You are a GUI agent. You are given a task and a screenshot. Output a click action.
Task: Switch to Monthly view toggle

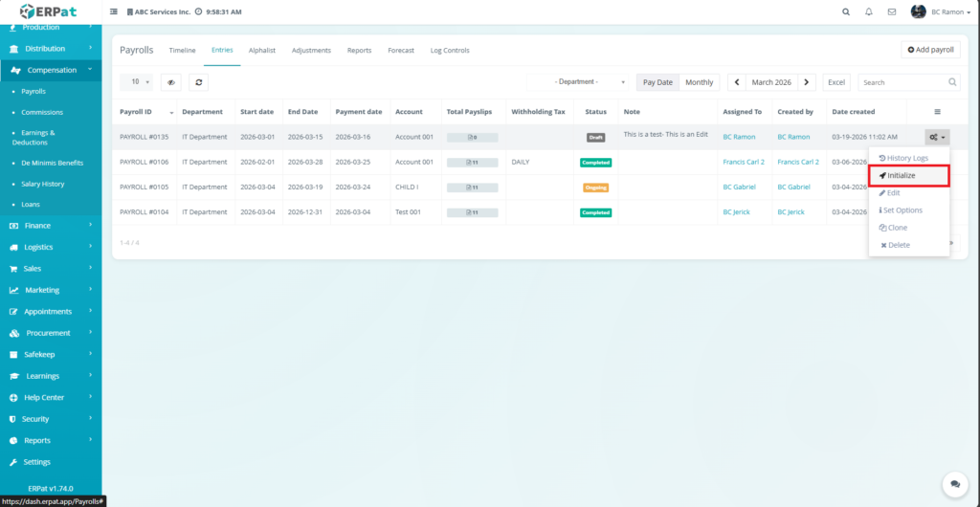pyautogui.click(x=700, y=82)
